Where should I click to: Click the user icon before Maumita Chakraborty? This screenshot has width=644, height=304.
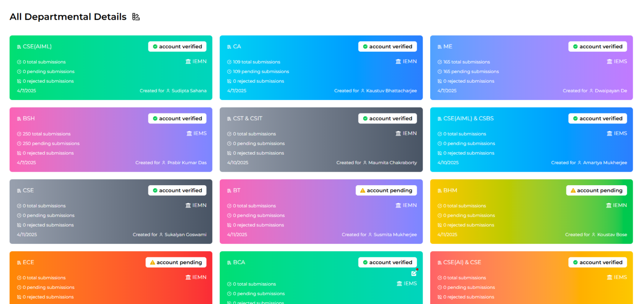tap(365, 163)
